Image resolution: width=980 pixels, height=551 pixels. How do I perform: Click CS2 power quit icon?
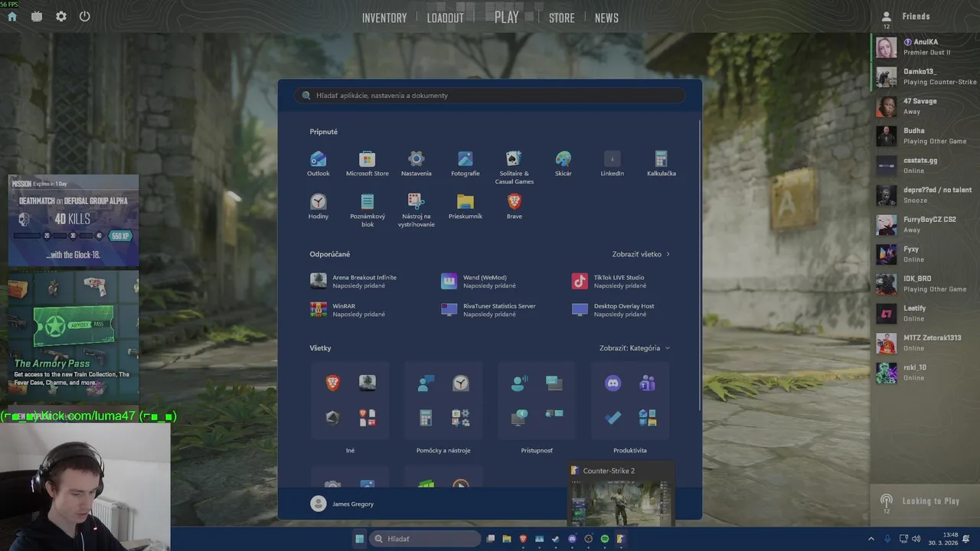point(85,16)
